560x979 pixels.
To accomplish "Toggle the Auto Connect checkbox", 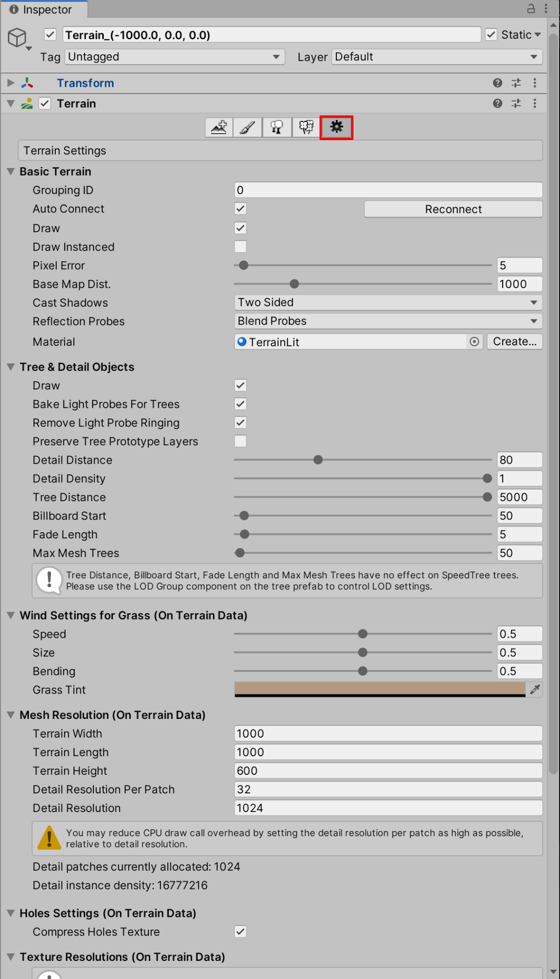I will pos(240,209).
